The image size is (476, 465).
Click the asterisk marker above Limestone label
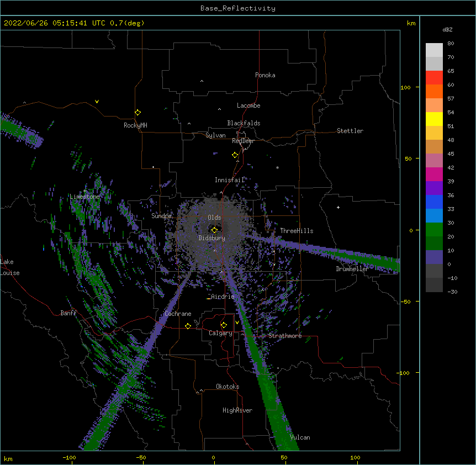84,191
